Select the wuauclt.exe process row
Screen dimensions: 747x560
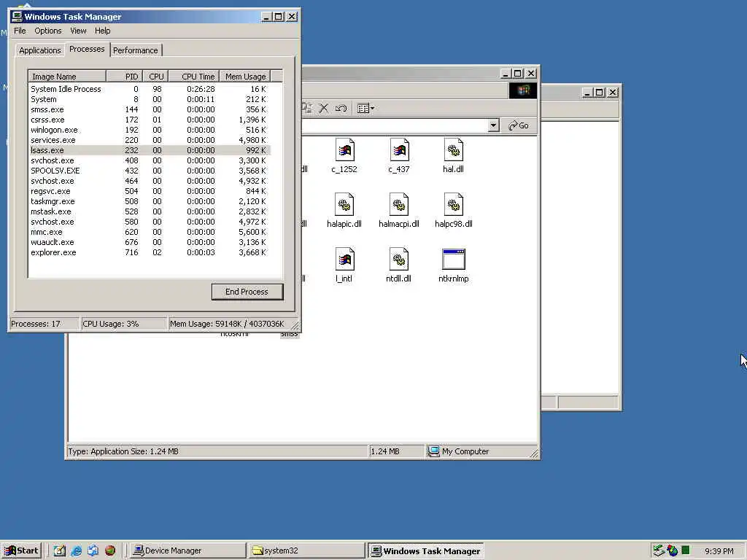(149, 242)
